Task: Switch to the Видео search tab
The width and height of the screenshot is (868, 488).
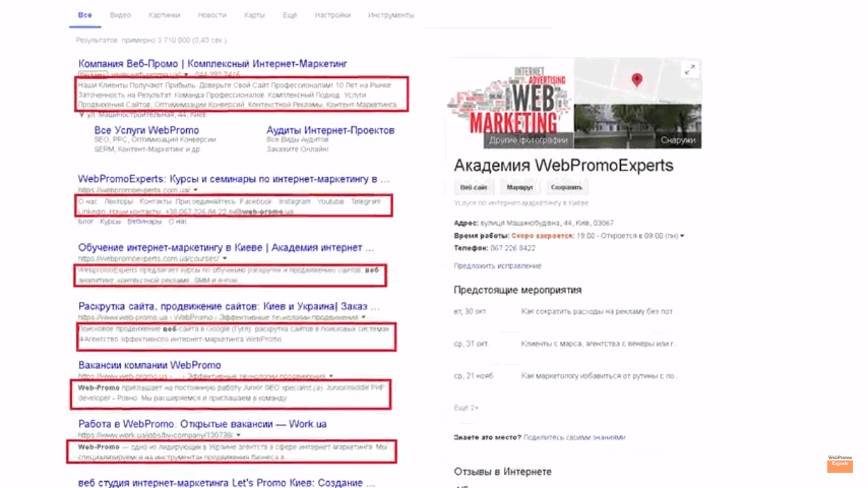Action: [120, 15]
